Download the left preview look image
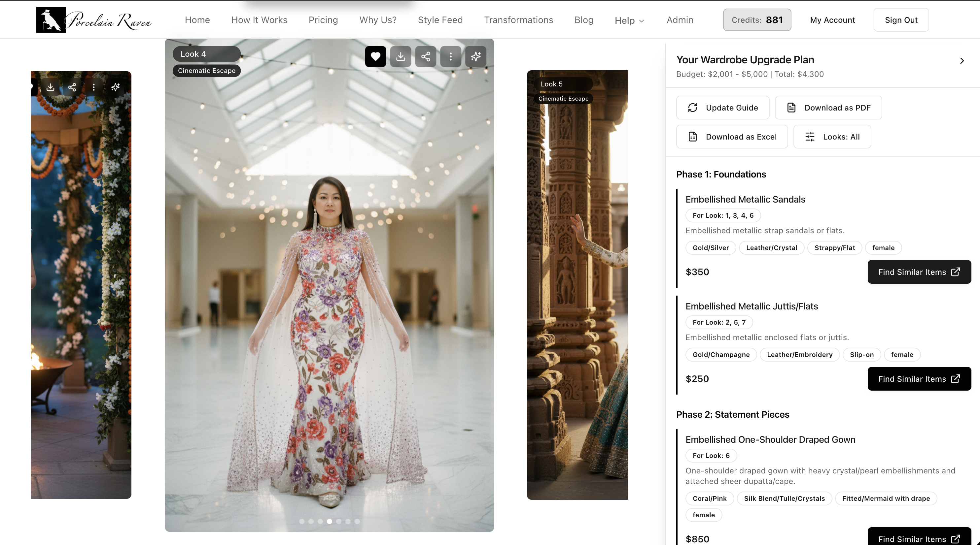Viewport: 980px width, 545px height. 50,87
